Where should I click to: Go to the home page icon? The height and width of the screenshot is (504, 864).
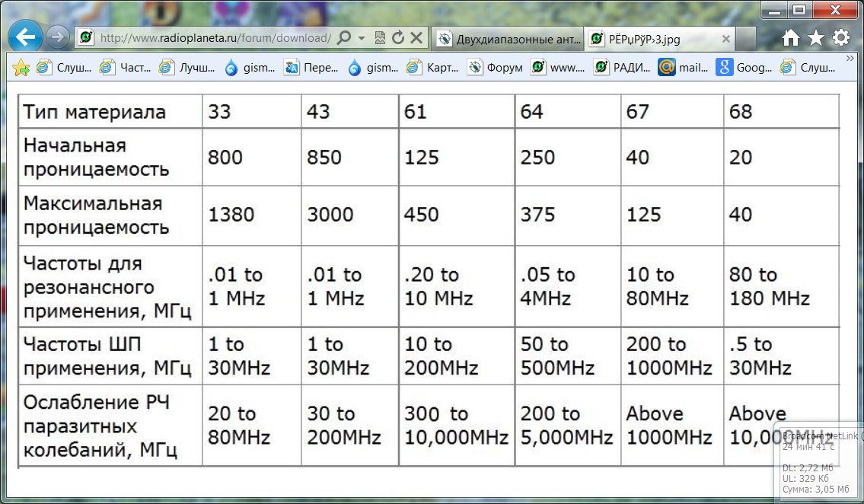(791, 38)
